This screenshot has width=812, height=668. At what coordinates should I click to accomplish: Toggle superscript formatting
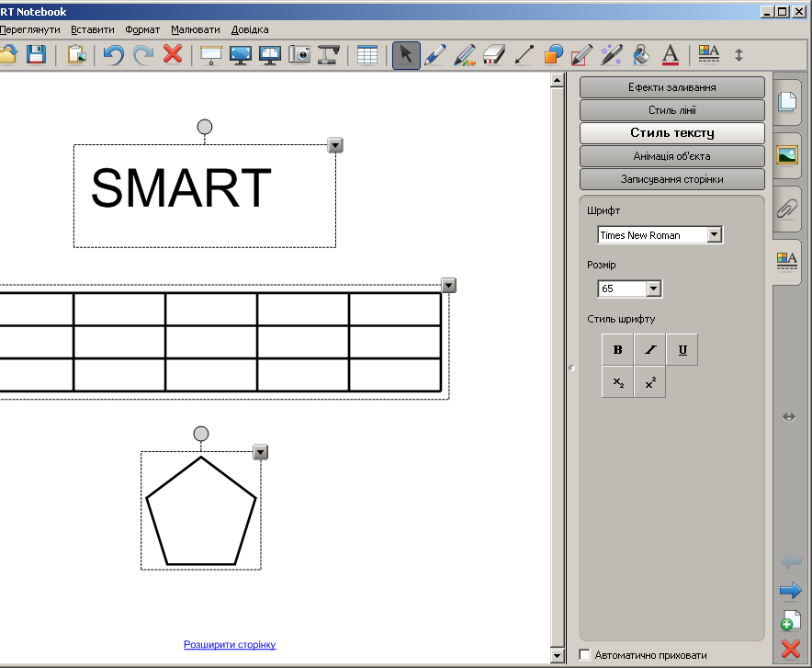click(650, 382)
